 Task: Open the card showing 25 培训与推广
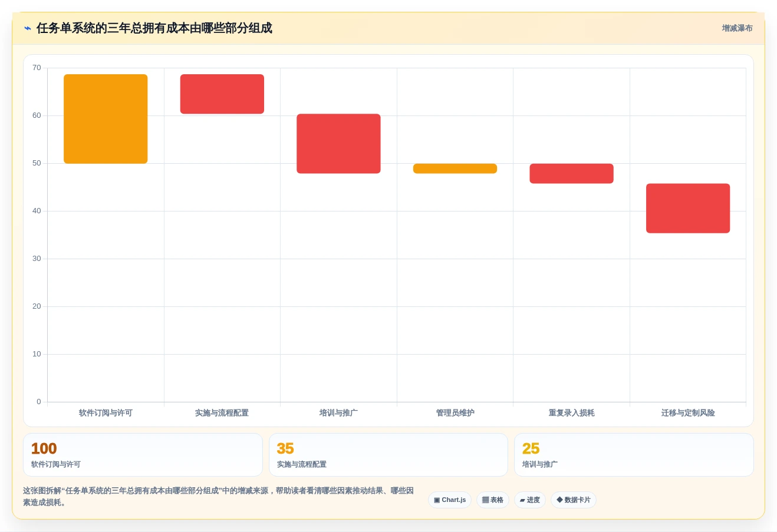pos(634,455)
